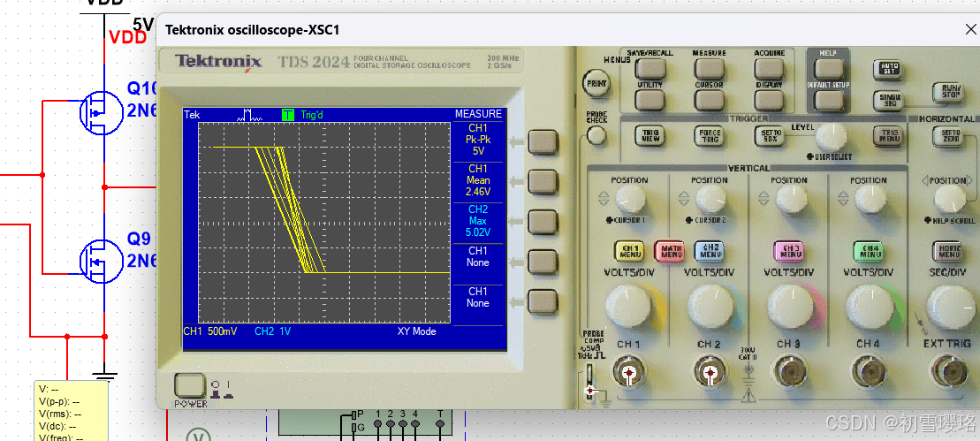
Task: Click the SET TO 50% button
Action: coord(769,135)
